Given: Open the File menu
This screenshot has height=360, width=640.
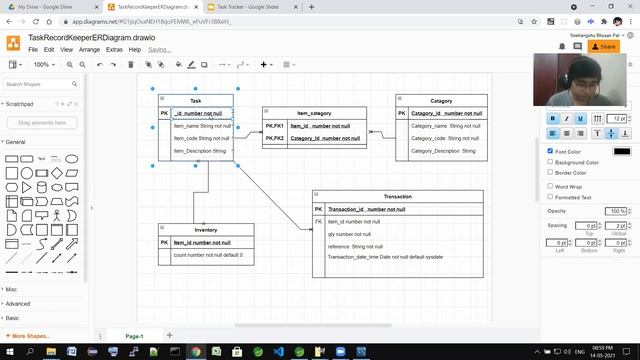Looking at the screenshot, I should [x=33, y=50].
